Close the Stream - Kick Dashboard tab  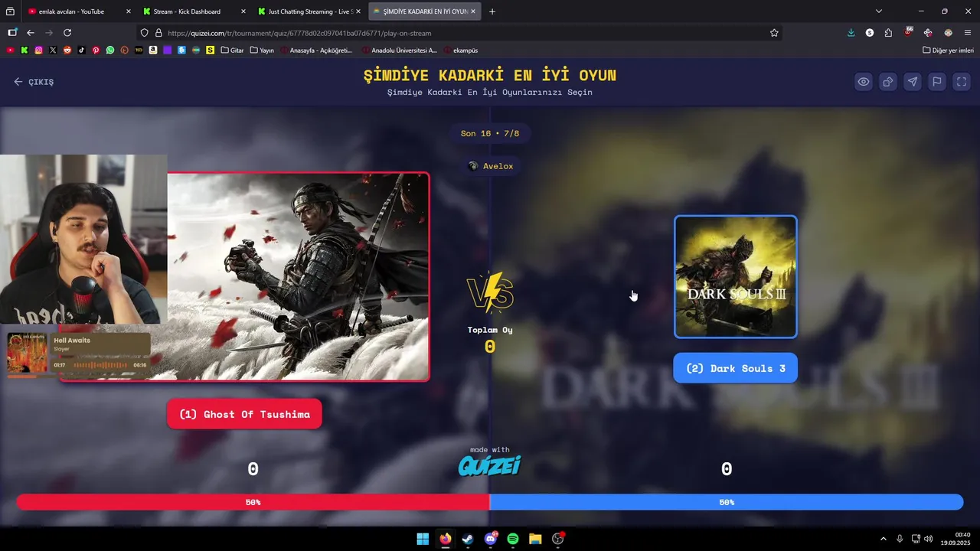click(x=243, y=11)
